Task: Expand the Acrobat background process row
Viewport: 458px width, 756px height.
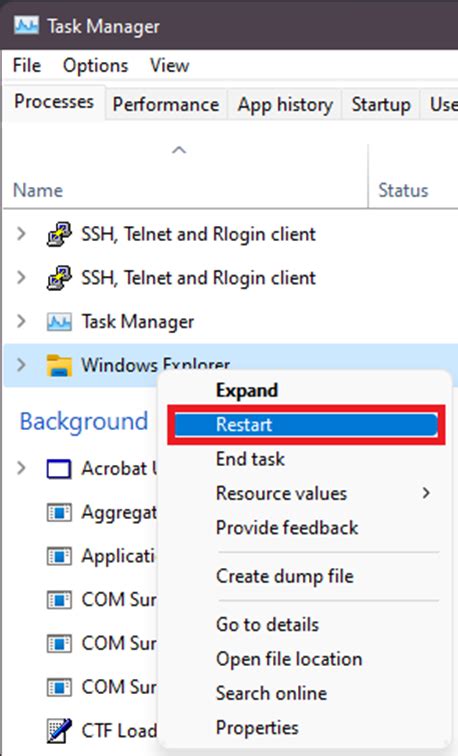Action: tap(21, 469)
